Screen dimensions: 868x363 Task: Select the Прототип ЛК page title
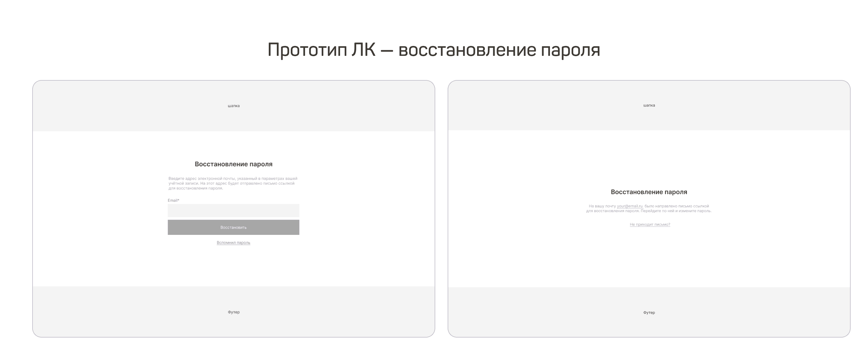[434, 50]
